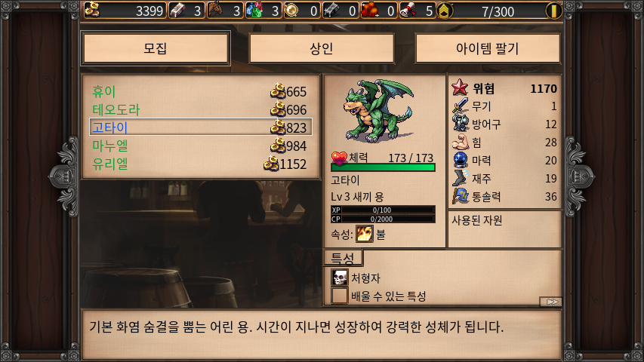This screenshot has width=644, height=362.
Task: Click the sword 무기 stat icon
Action: click(x=461, y=106)
